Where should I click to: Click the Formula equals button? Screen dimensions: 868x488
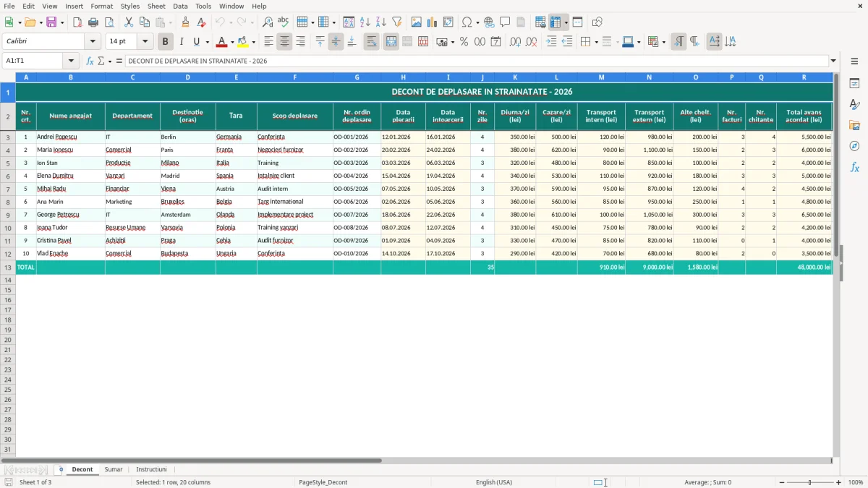[119, 61]
